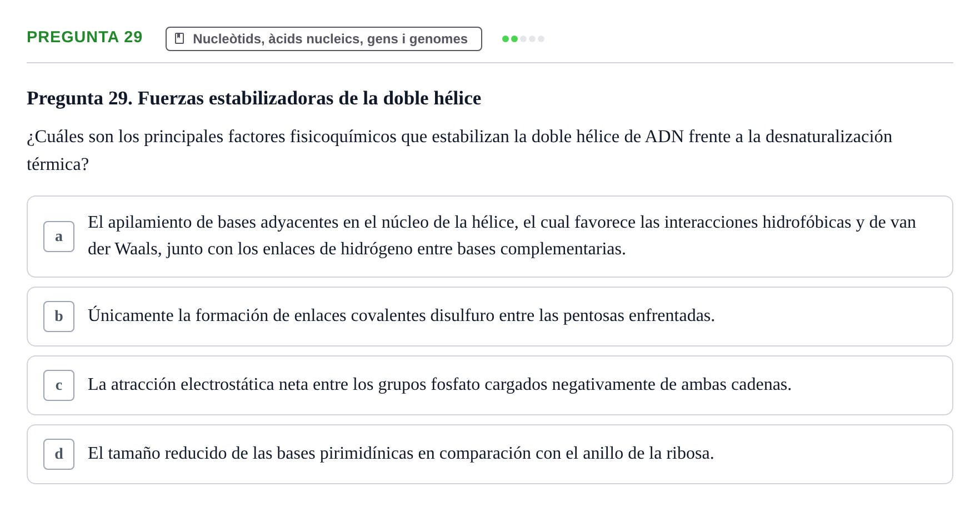Choose the option about bases pirimidínicas tamaño reducido
This screenshot has height=512, width=980.
coord(490,454)
